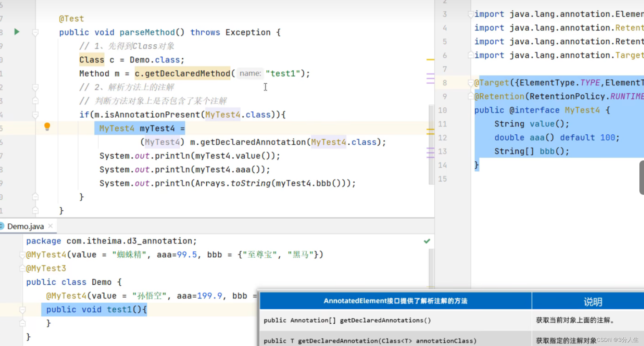Click ElementType.TYPE in the @Target line
644x346 pixels.
[x=560, y=83]
